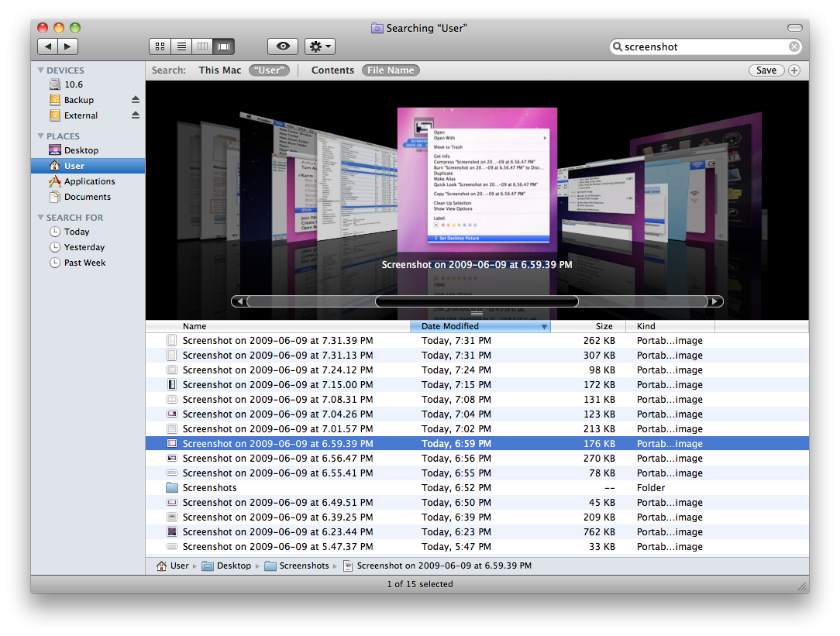Viewport: 840px width, 636px height.
Task: Click Screenshots in the path bar
Action: [x=297, y=566]
